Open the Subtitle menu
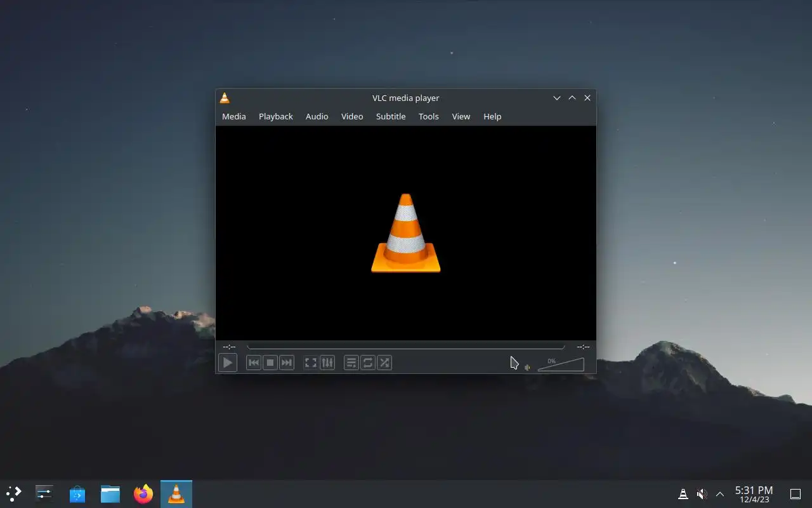812x508 pixels. (x=391, y=116)
